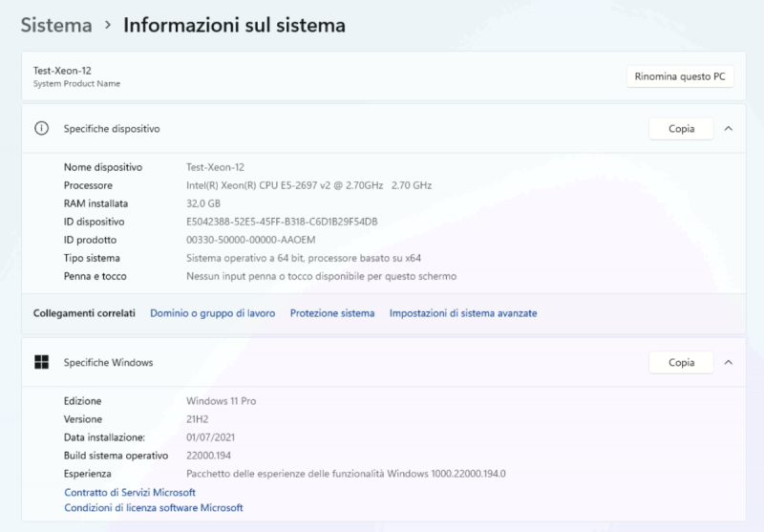Open Condizioni di licenza software Microsoft
The image size is (764, 532).
(154, 508)
